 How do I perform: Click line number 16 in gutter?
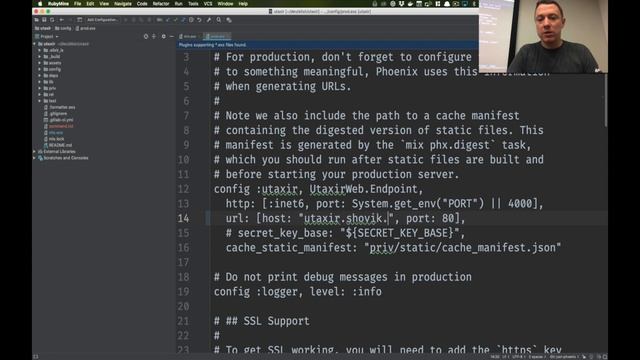click(183, 248)
